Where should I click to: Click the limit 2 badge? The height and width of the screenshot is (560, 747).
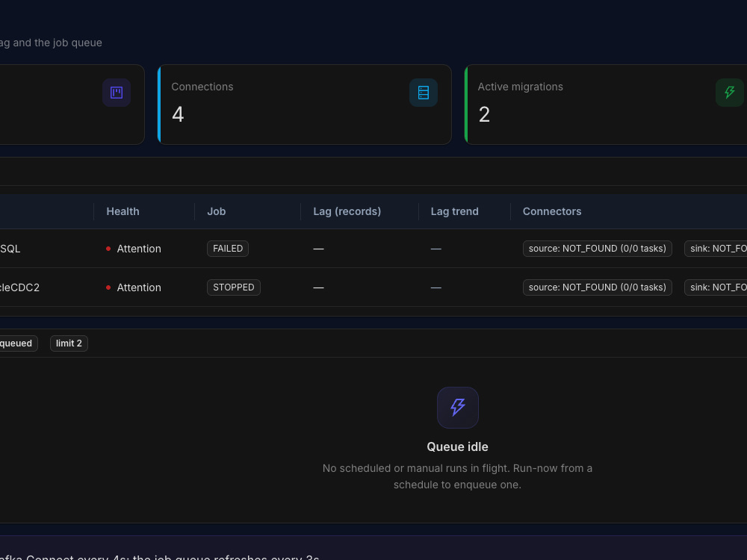point(69,343)
